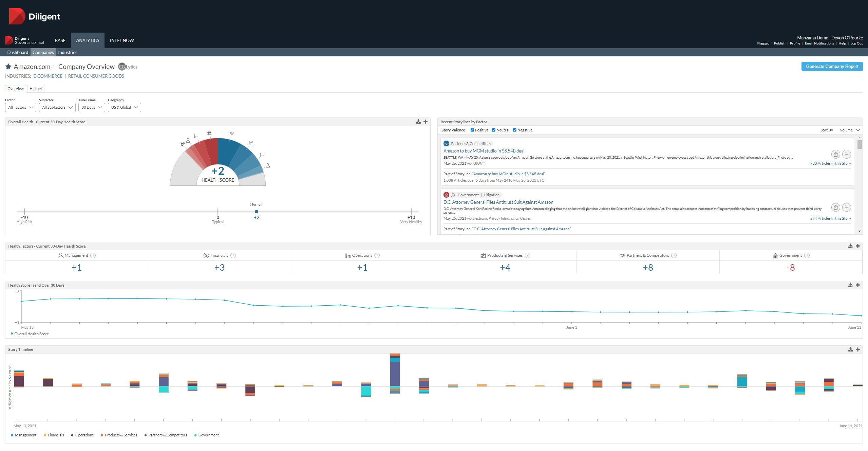
Task: Click Generate Company Report button
Action: [832, 66]
